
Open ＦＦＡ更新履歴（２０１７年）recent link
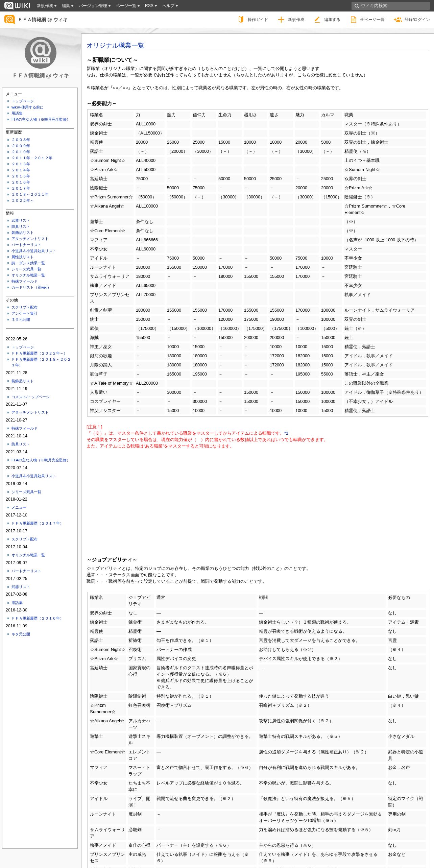37,523
